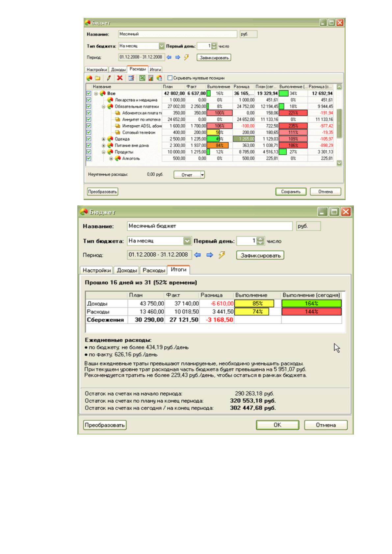Open Тип бюджета dropdown in upper window
The height and width of the screenshot is (554, 392).
(x=162, y=46)
